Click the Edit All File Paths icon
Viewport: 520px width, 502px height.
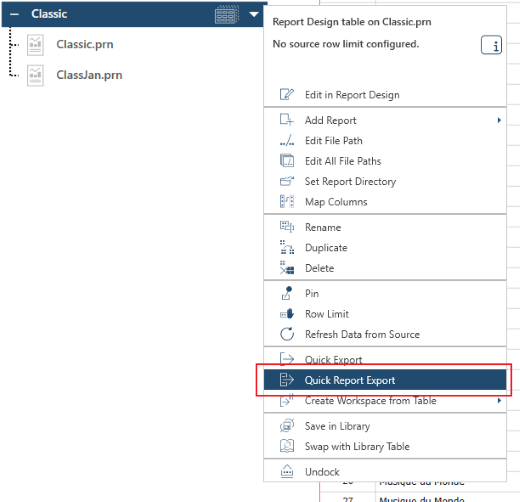click(x=287, y=161)
